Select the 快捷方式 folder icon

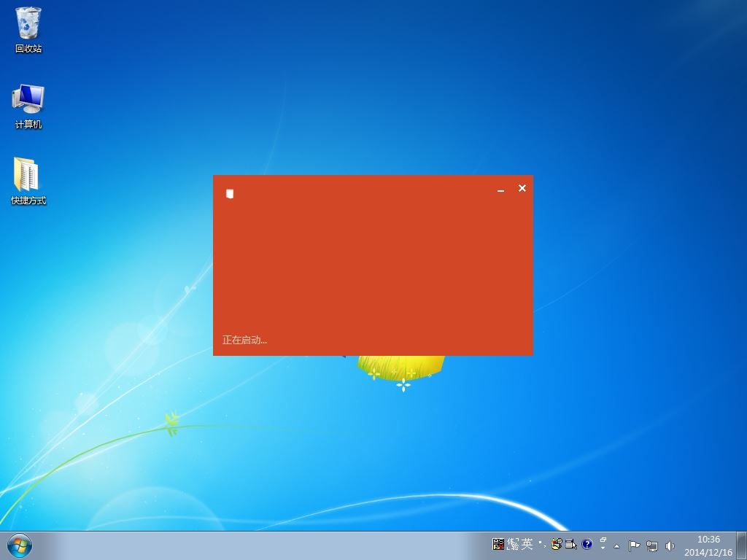pos(28,181)
